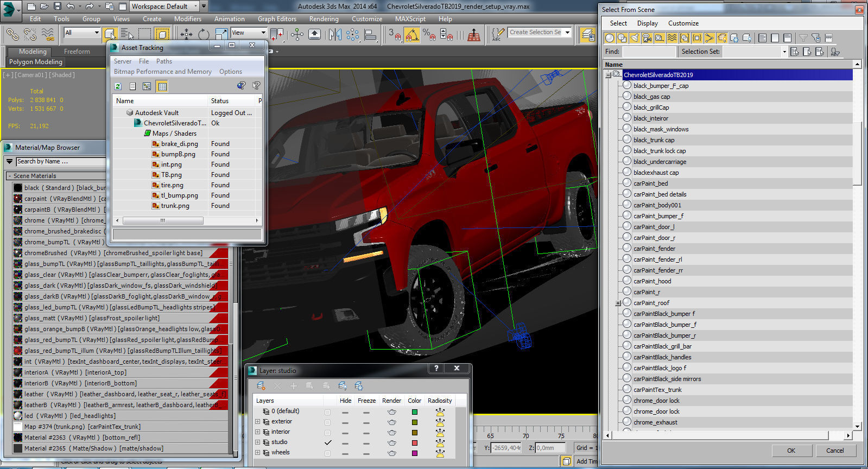This screenshot has height=469, width=868.
Task: Open the Rendering menu
Action: tap(324, 19)
